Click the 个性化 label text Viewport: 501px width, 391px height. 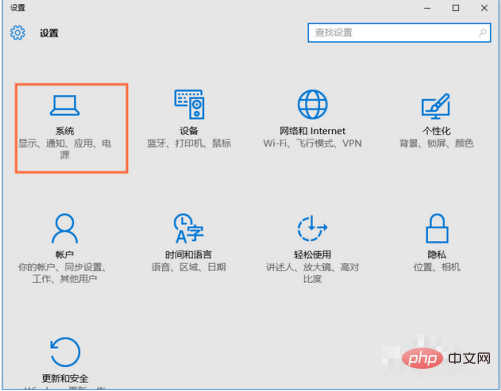437,131
